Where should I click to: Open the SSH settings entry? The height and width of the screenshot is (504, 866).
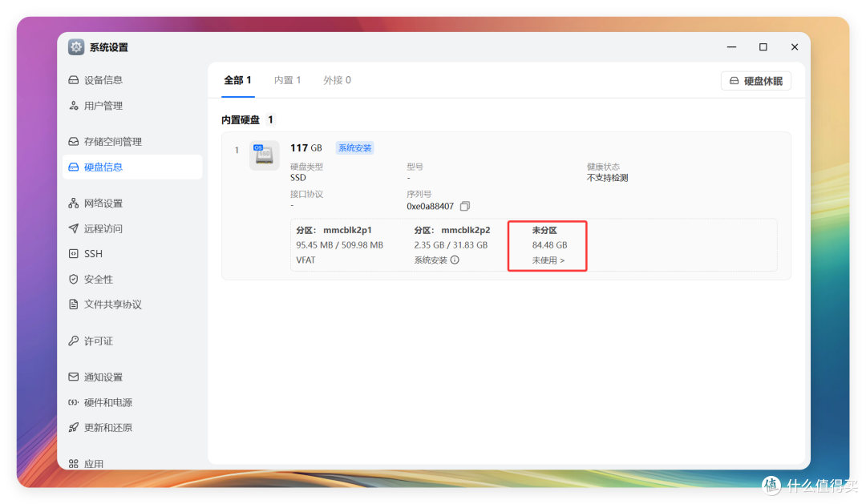tap(93, 254)
